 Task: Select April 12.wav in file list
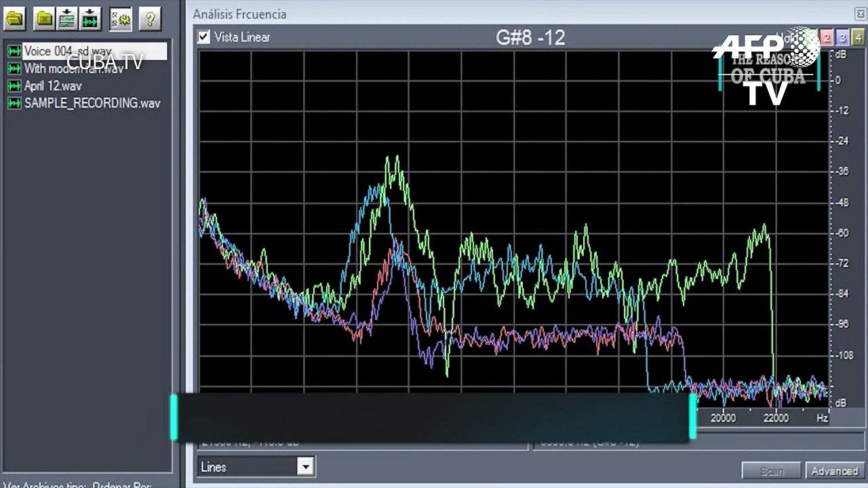click(53, 86)
